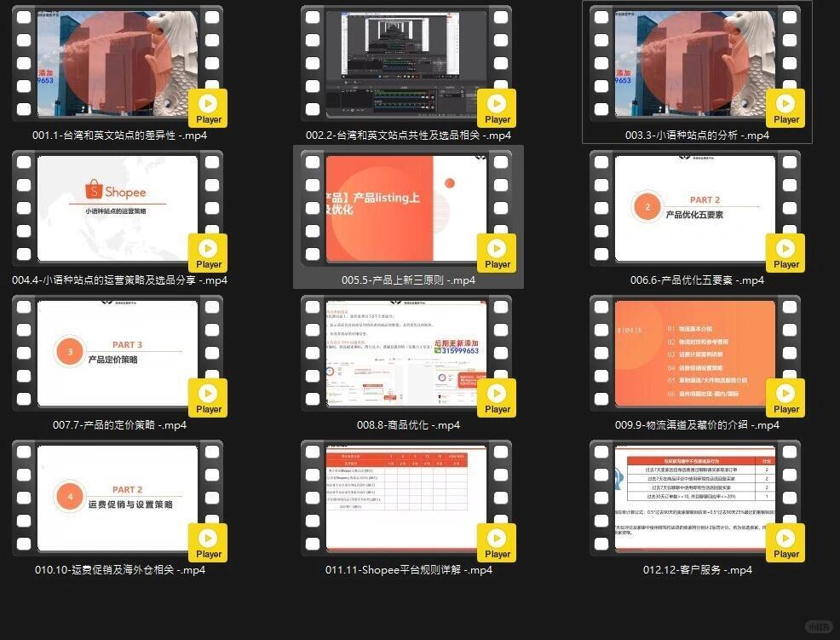This screenshot has width=840, height=640.
Task: Click Player badge on 001.1 video
Action: 208,108
